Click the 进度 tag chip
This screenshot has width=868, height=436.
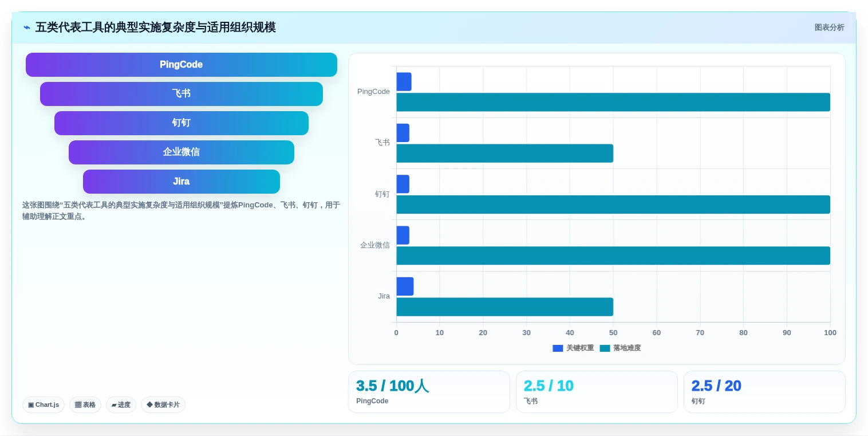[121, 404]
